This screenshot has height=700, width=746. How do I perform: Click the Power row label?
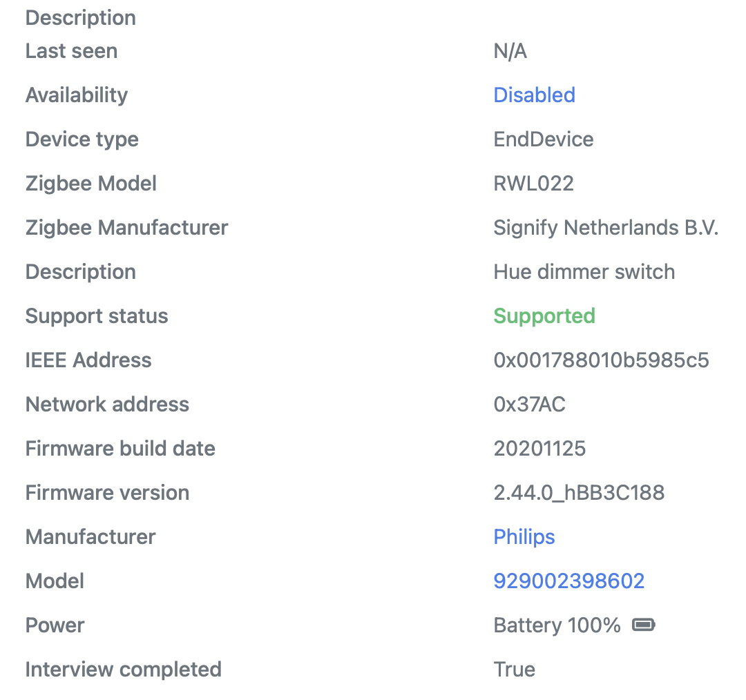[x=55, y=625]
